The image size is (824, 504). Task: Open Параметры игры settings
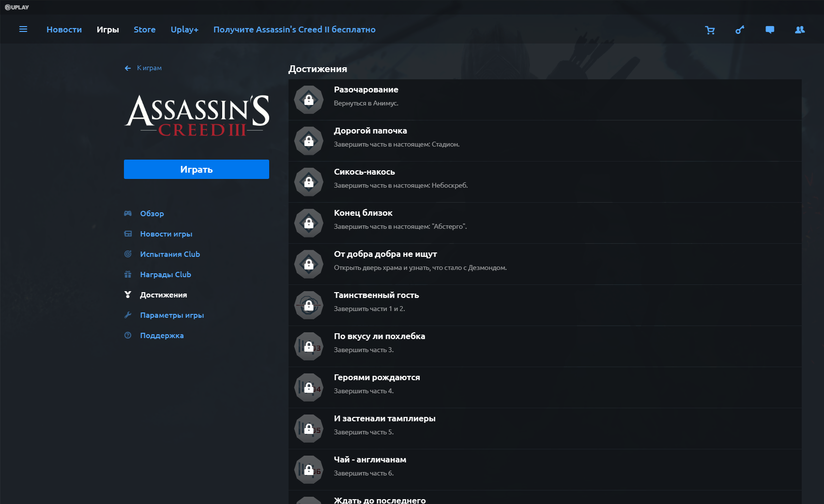172,315
